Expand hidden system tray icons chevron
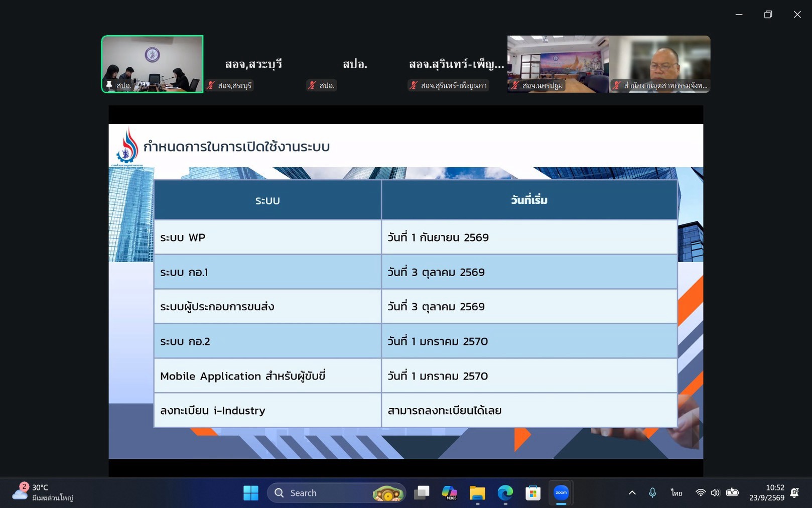 [632, 493]
